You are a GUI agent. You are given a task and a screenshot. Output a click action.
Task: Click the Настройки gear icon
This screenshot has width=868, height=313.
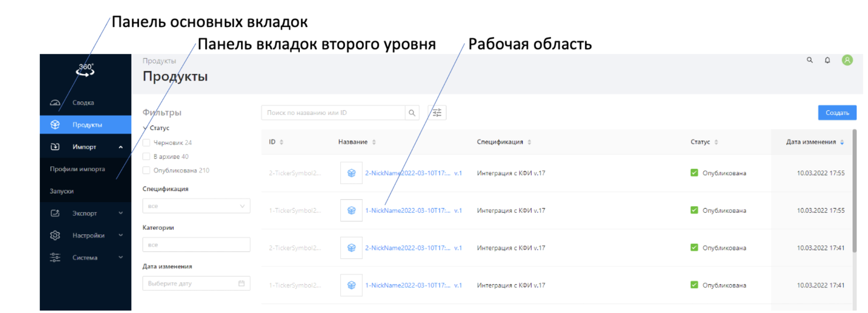pos(55,235)
